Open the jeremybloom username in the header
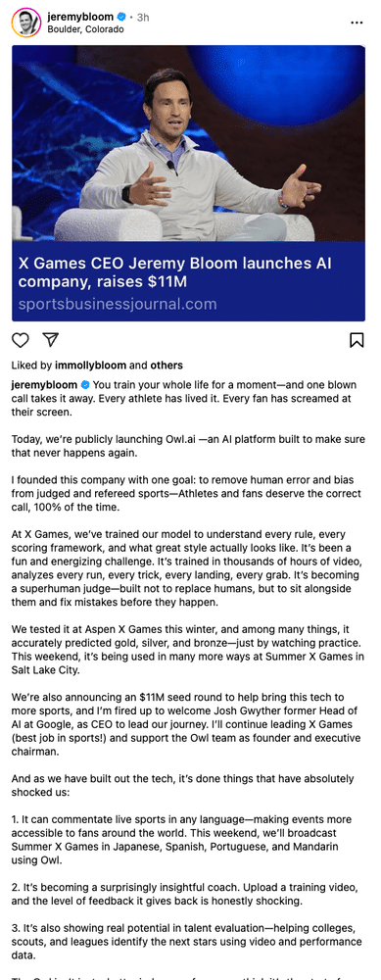 click(x=80, y=18)
